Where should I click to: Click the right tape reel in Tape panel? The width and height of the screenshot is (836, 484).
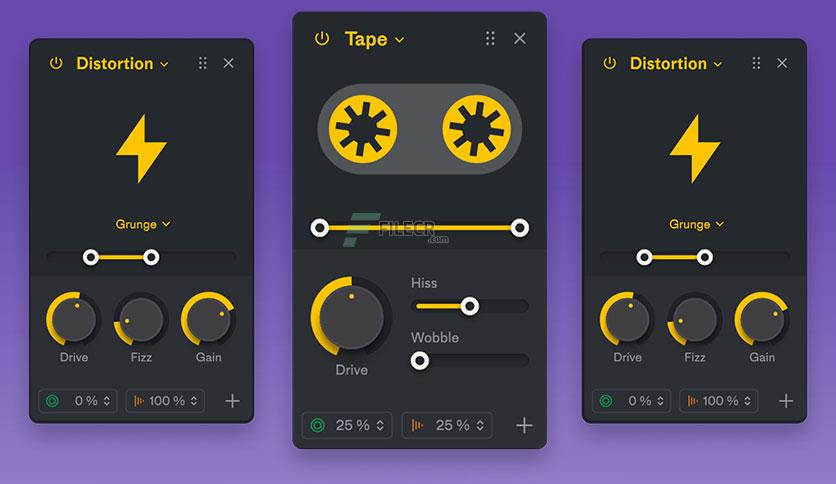pos(477,129)
